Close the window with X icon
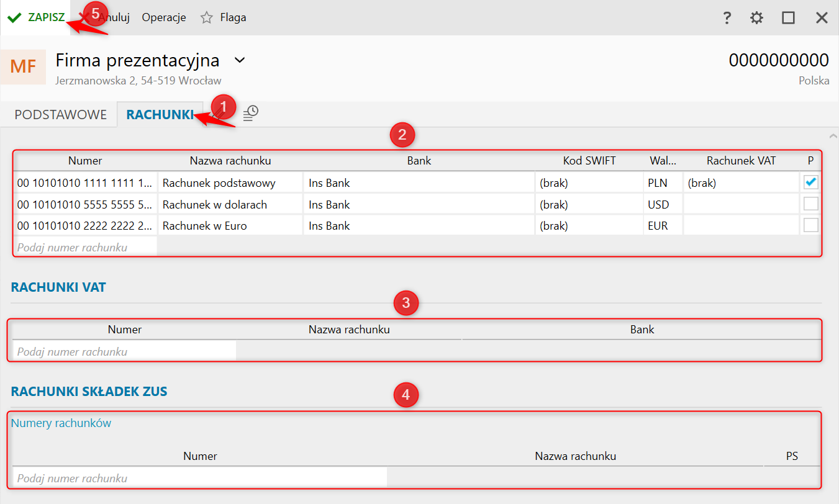 click(x=822, y=18)
